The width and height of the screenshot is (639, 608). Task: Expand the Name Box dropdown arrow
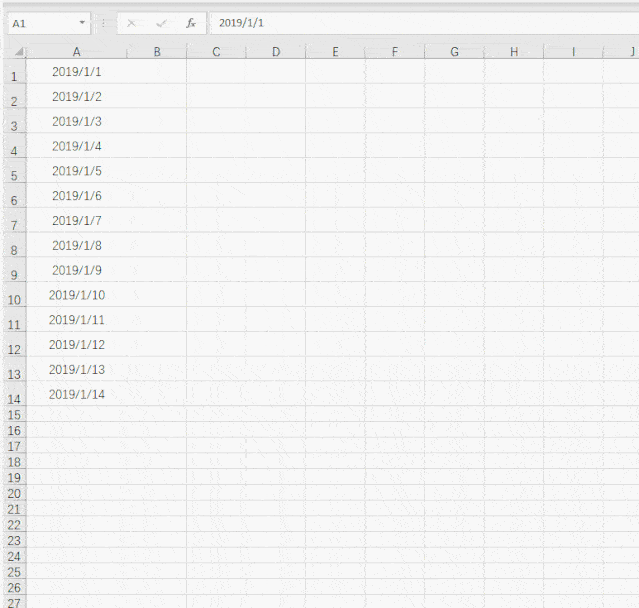coord(82,23)
